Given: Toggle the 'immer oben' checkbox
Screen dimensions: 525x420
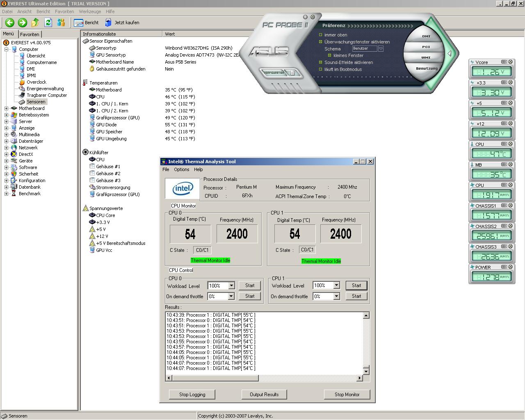Looking at the screenshot, I should click(321, 35).
